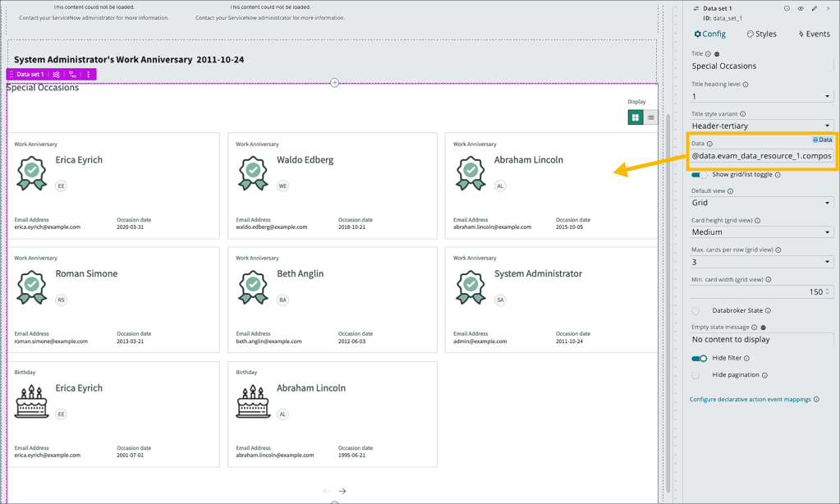Switch to the Styles tab
The width and height of the screenshot is (840, 504).
(x=760, y=34)
